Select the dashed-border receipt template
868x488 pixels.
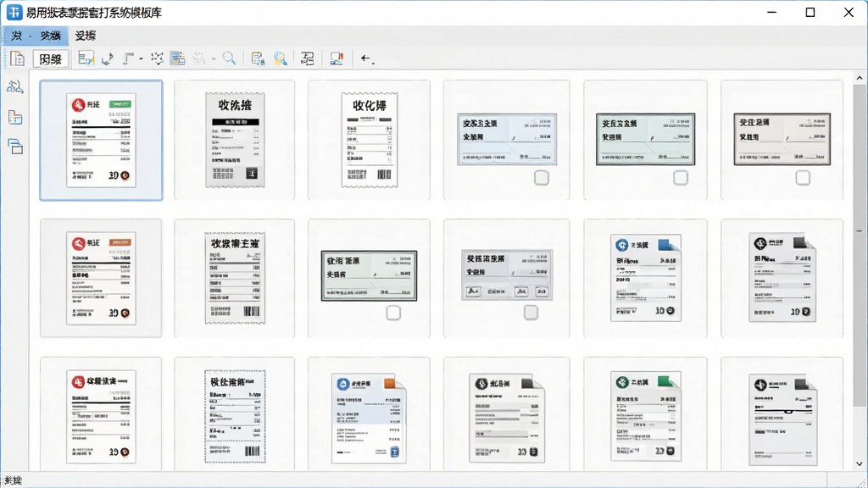pos(235,416)
